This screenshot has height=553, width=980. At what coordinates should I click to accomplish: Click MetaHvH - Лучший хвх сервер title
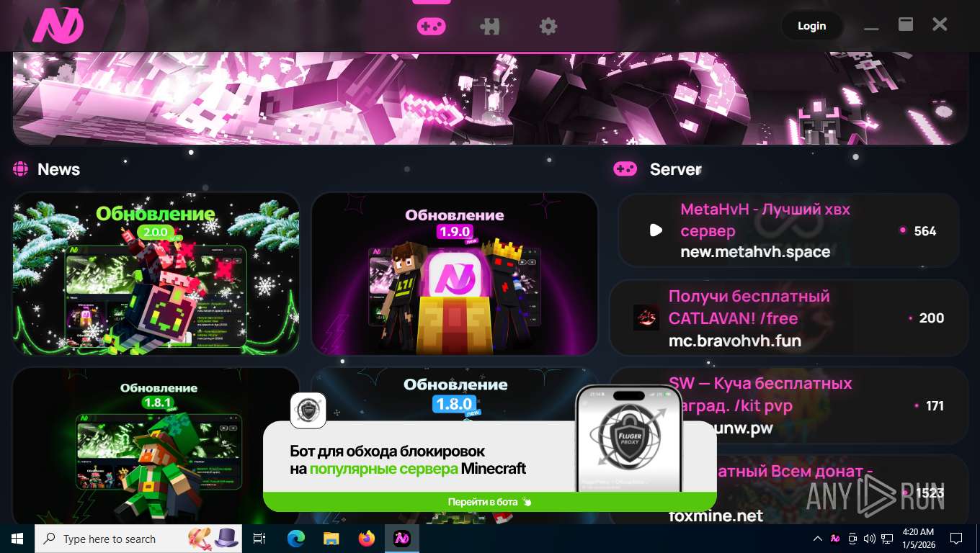click(x=765, y=220)
